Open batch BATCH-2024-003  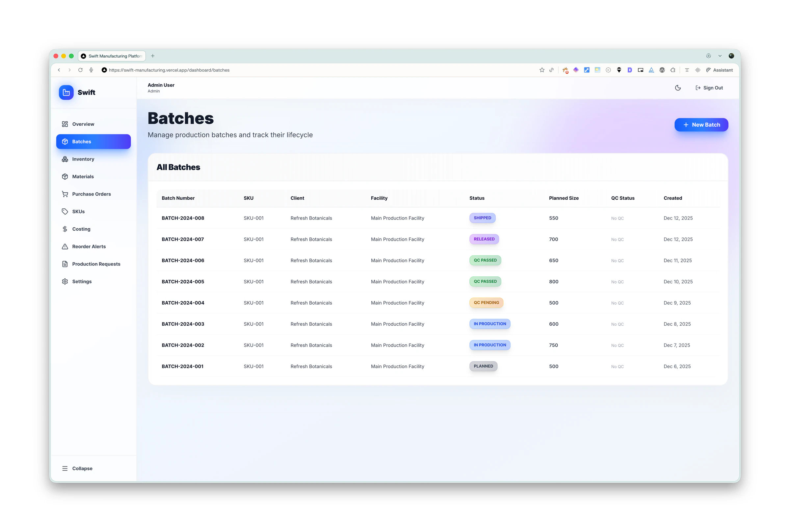coord(183,324)
